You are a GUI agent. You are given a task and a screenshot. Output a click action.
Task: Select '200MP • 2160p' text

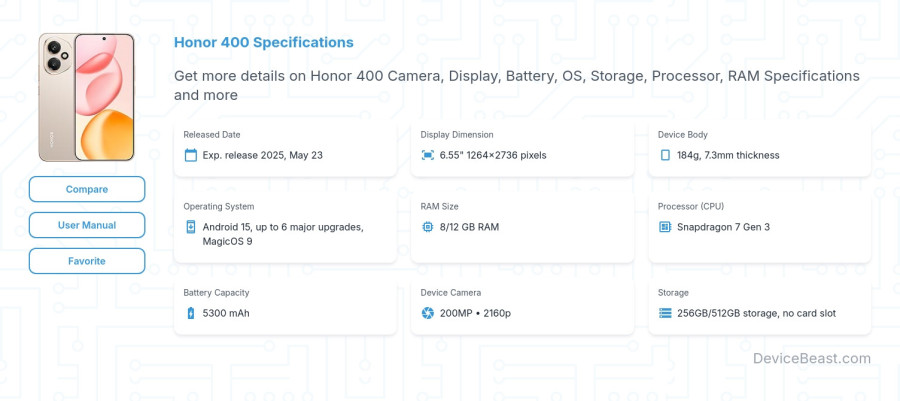[x=475, y=313]
